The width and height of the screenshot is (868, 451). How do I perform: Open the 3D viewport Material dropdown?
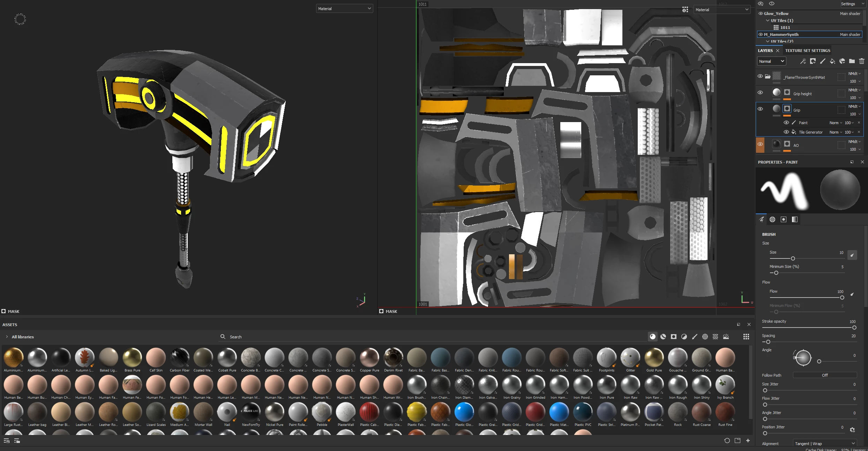[x=344, y=9]
